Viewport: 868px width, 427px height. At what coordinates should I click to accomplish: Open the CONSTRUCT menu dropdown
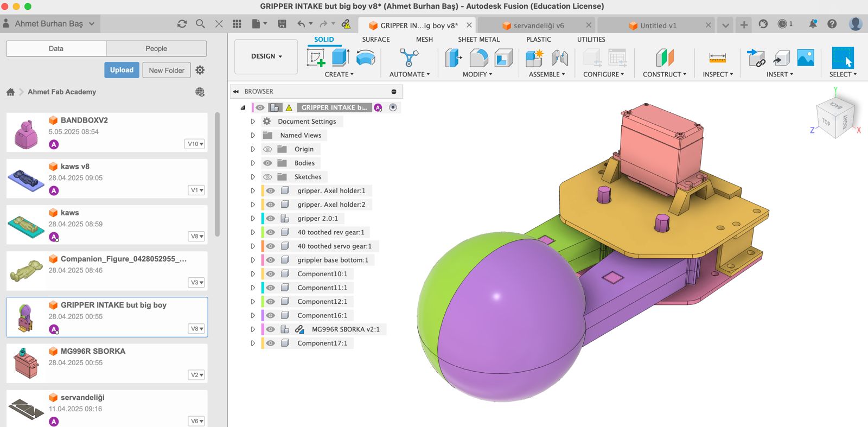pyautogui.click(x=665, y=74)
